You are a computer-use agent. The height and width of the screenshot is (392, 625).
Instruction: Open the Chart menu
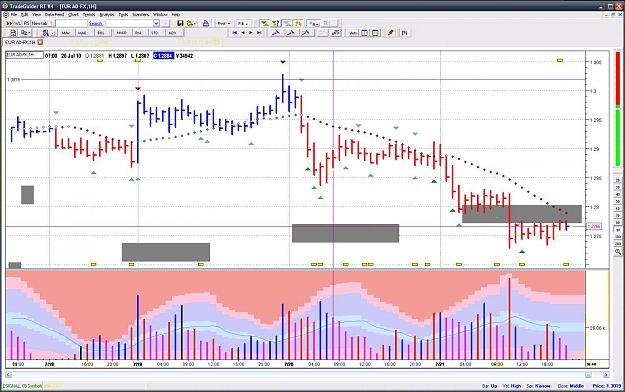(73, 14)
